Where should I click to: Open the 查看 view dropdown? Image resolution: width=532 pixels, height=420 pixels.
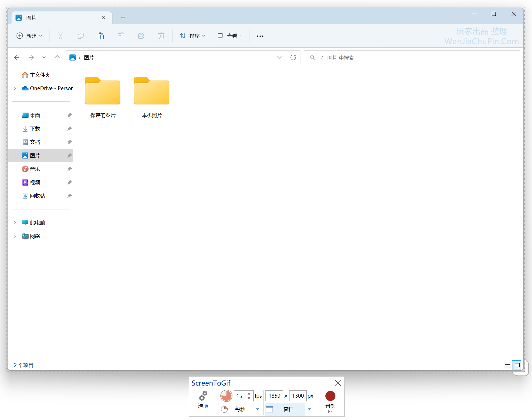[230, 36]
